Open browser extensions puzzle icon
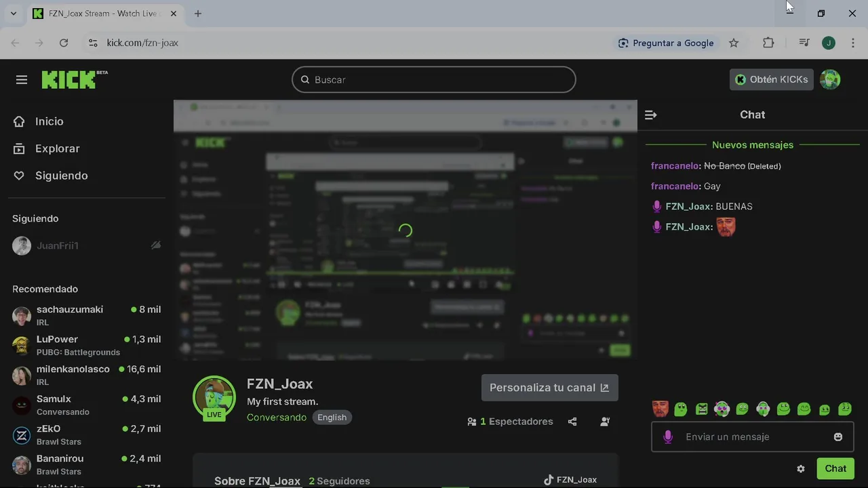The height and width of the screenshot is (488, 868). click(768, 43)
